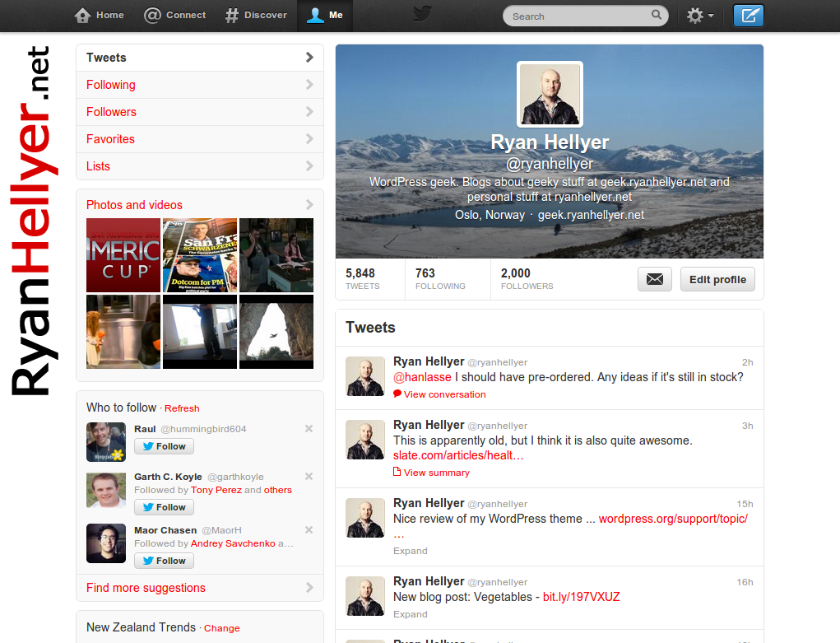The width and height of the screenshot is (840, 643).
Task: Open wordpress.org/support/topic/ link
Action: point(673,519)
